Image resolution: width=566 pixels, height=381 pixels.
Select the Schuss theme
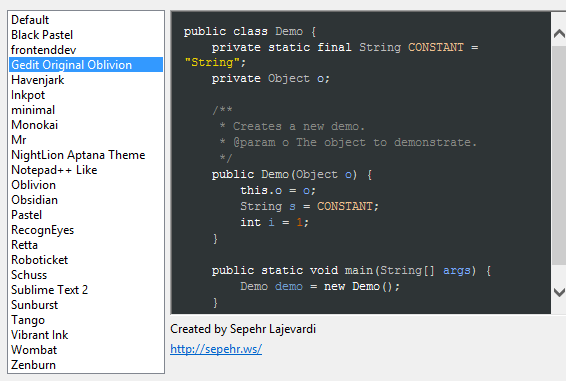coord(86,274)
